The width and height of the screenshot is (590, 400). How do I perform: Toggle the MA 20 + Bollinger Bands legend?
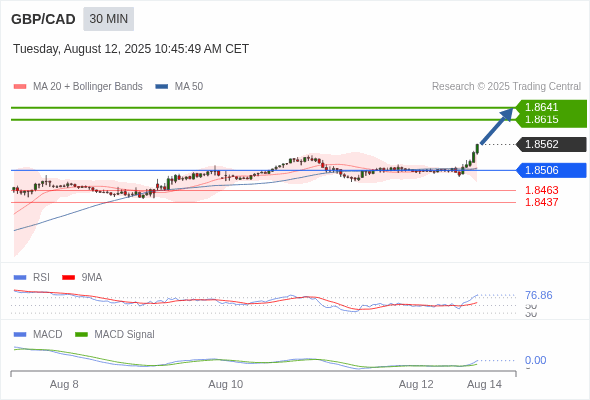(78, 87)
